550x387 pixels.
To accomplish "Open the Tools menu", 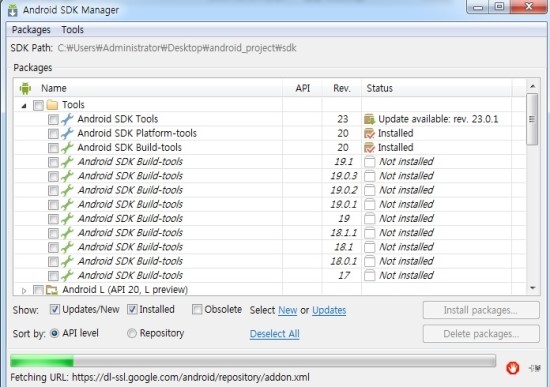I will tap(73, 30).
